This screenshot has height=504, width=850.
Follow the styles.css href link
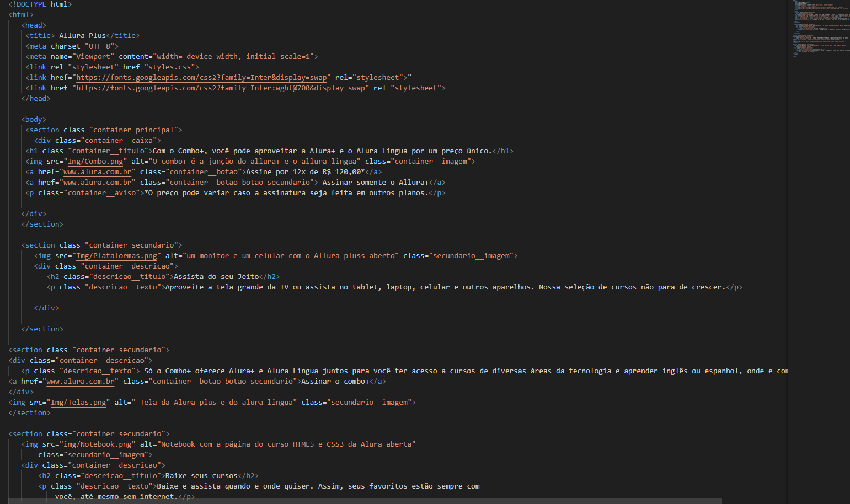[169, 67]
